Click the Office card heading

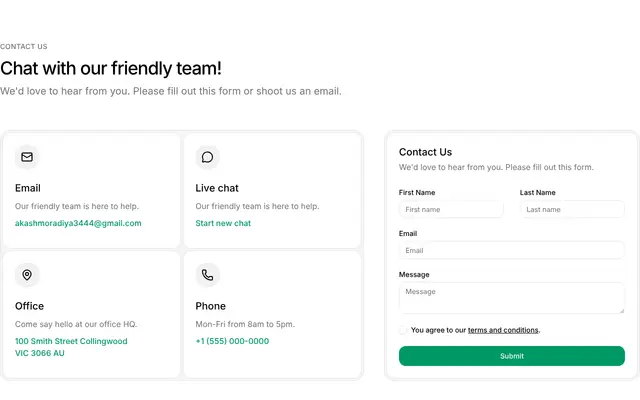[x=29, y=306]
